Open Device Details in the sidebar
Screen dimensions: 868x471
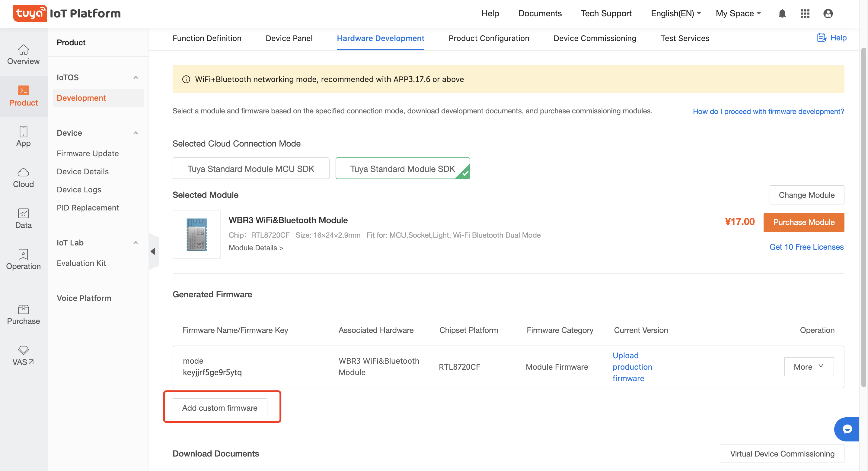[x=83, y=172]
